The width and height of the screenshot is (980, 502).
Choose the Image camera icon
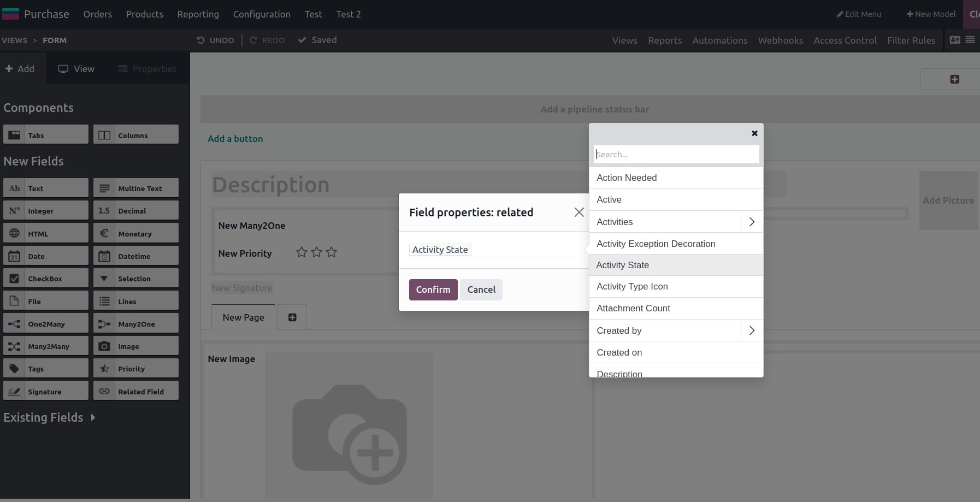[x=104, y=346]
